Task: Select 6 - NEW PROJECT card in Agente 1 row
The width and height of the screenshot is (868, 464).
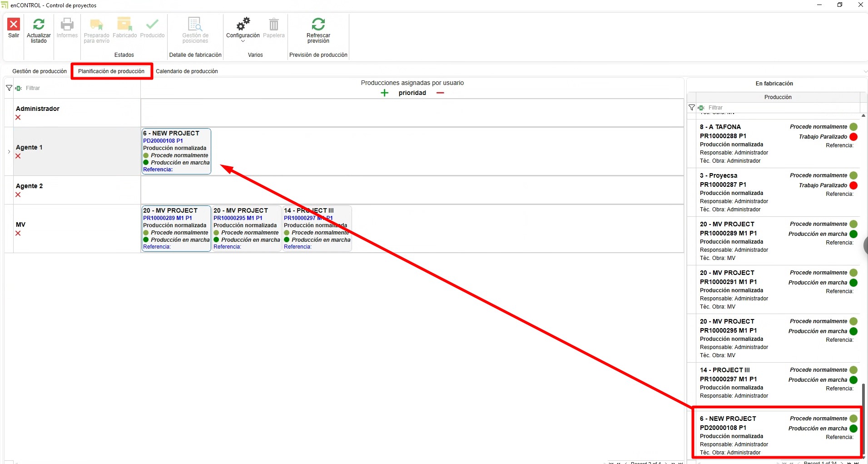Action: pyautogui.click(x=176, y=151)
